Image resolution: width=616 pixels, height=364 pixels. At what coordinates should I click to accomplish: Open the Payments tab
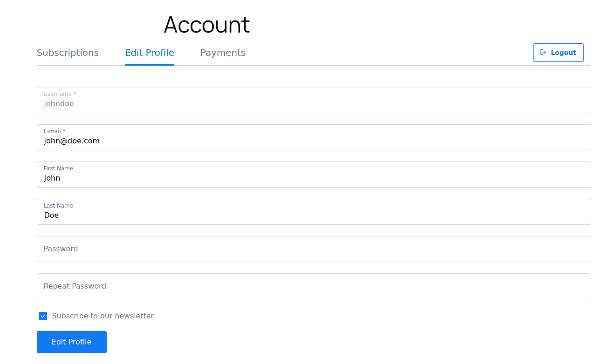[x=223, y=53]
